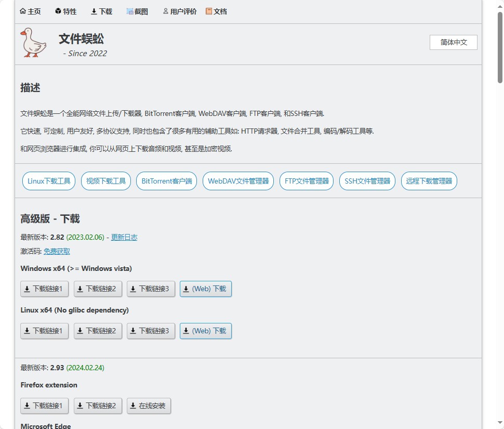The height and width of the screenshot is (429, 504).
Task: Open the 文档 documentation page
Action: (x=216, y=11)
